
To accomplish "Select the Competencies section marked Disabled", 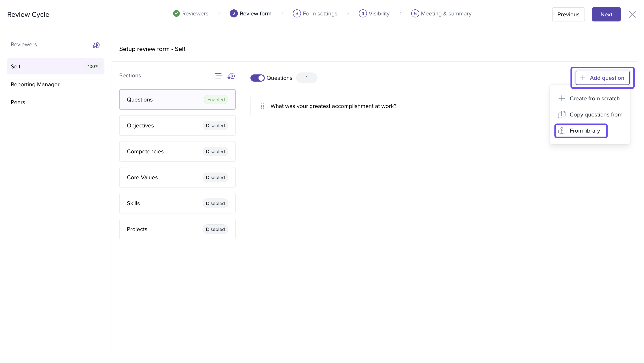I will click(x=177, y=151).
